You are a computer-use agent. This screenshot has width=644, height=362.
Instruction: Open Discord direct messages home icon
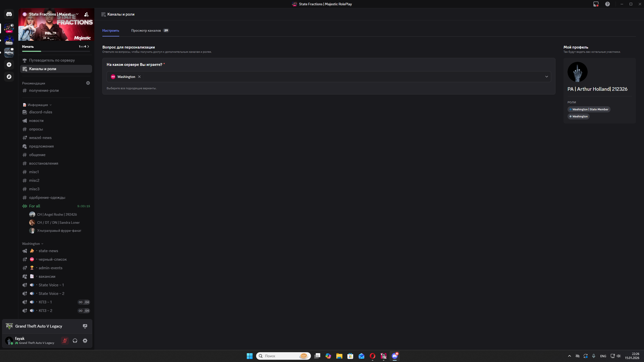pos(9,14)
